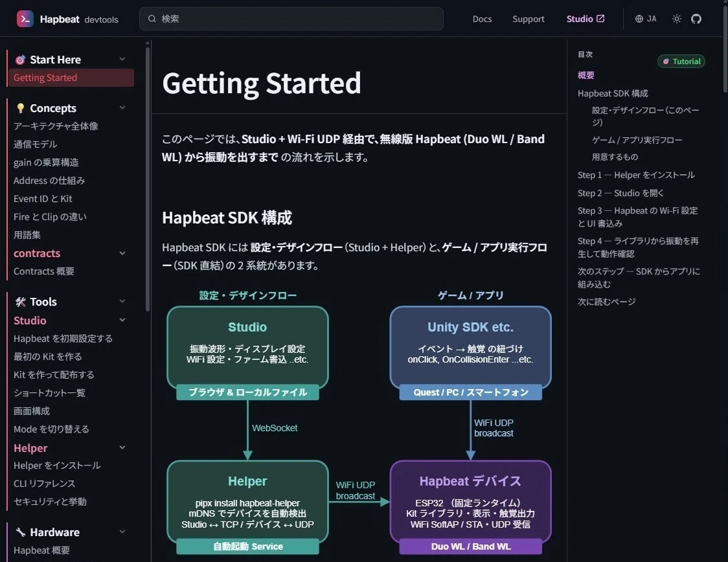This screenshot has width=728, height=562.
Task: Open Fire と Clip の違い page
Action: pyautogui.click(x=50, y=217)
